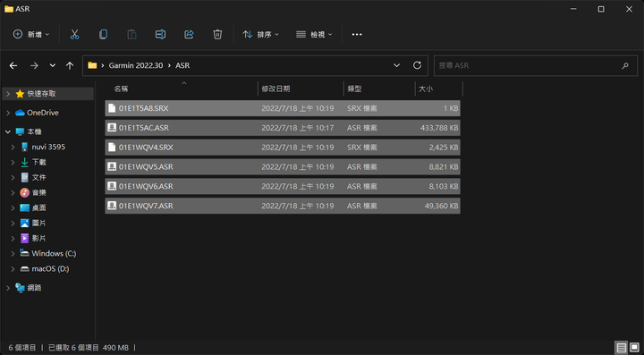Click the file icon of 01E1WQV6.ASR
Image resolution: width=644 pixels, height=355 pixels.
pos(112,186)
